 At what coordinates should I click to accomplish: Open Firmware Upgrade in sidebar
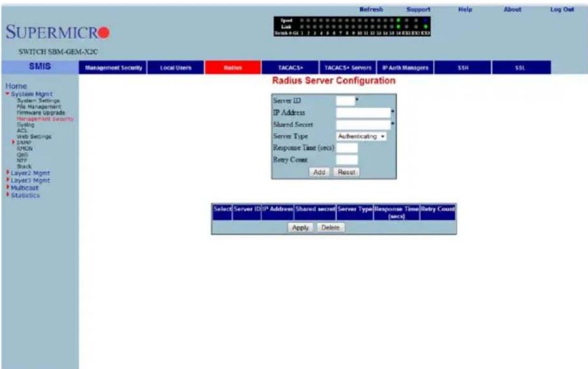coord(41,112)
